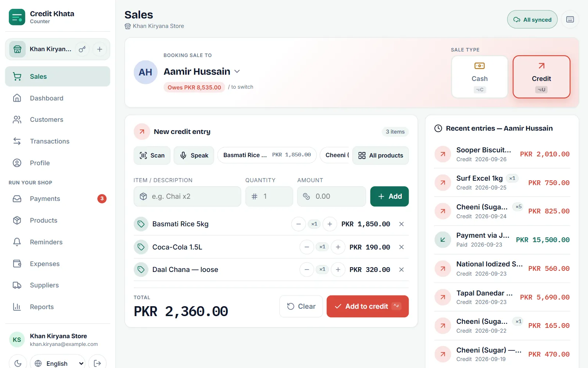Click the AH customer avatar
This screenshot has height=368, width=588.
click(x=146, y=72)
